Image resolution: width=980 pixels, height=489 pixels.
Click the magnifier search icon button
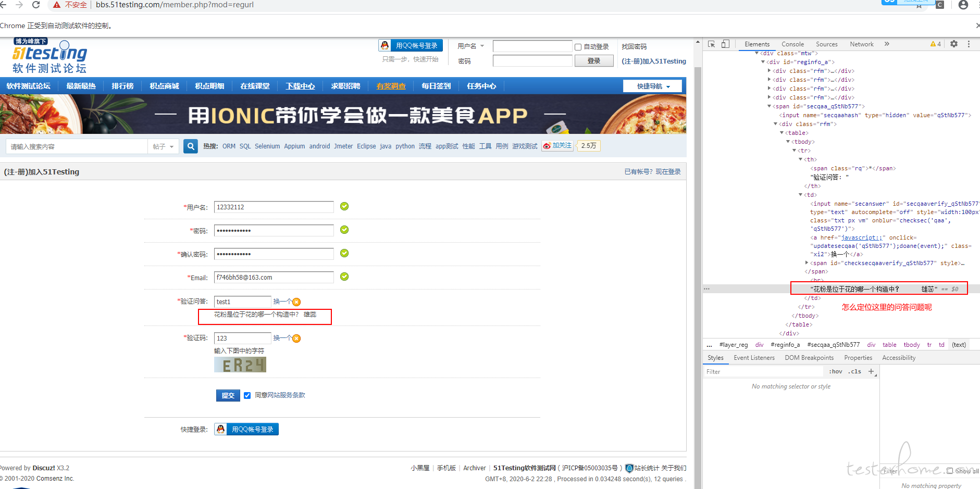tap(191, 146)
